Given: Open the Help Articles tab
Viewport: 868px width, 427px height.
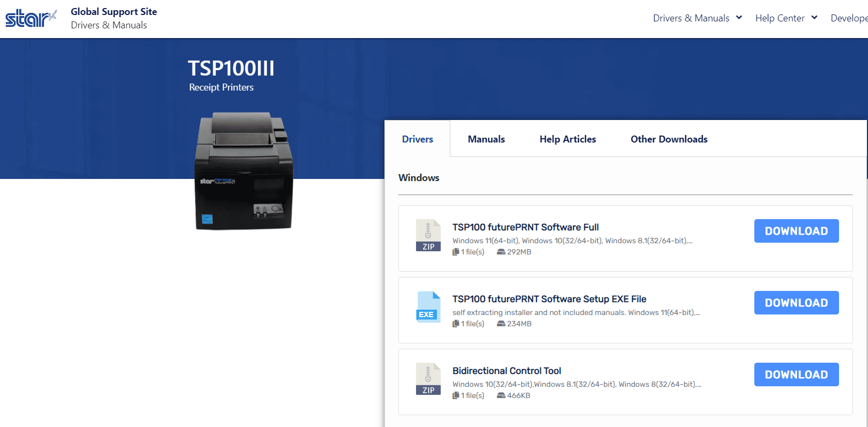Looking at the screenshot, I should 567,139.
